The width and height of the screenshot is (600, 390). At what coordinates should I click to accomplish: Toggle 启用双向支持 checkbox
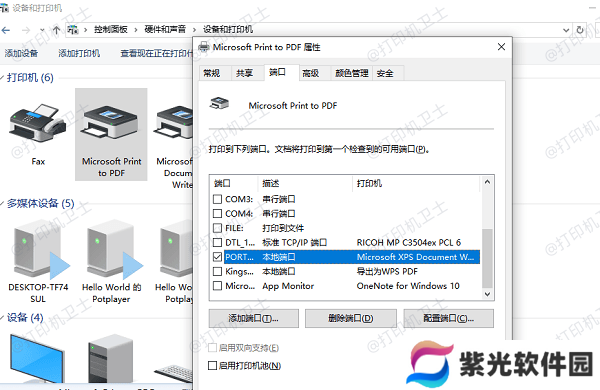click(212, 348)
